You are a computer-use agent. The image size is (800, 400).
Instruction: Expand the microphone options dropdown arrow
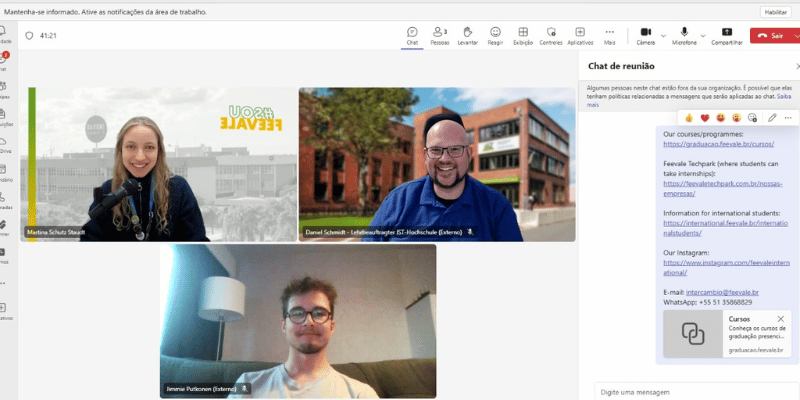[x=702, y=35]
